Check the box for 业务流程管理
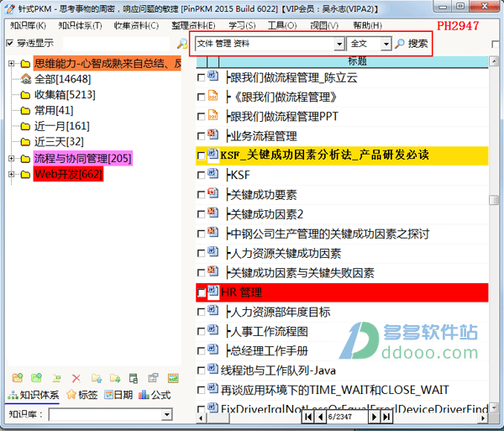Viewport: 504px width, 431px height. pyautogui.click(x=201, y=136)
